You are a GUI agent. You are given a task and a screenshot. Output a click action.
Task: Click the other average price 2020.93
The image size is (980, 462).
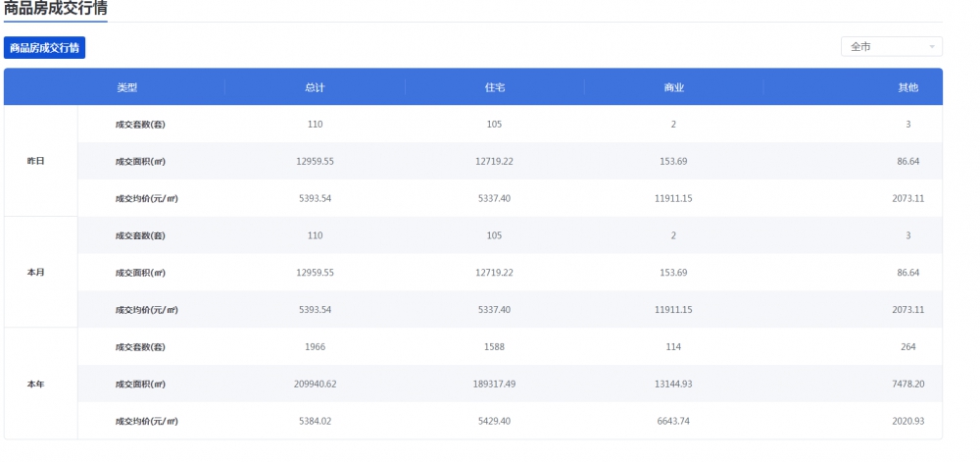point(908,422)
